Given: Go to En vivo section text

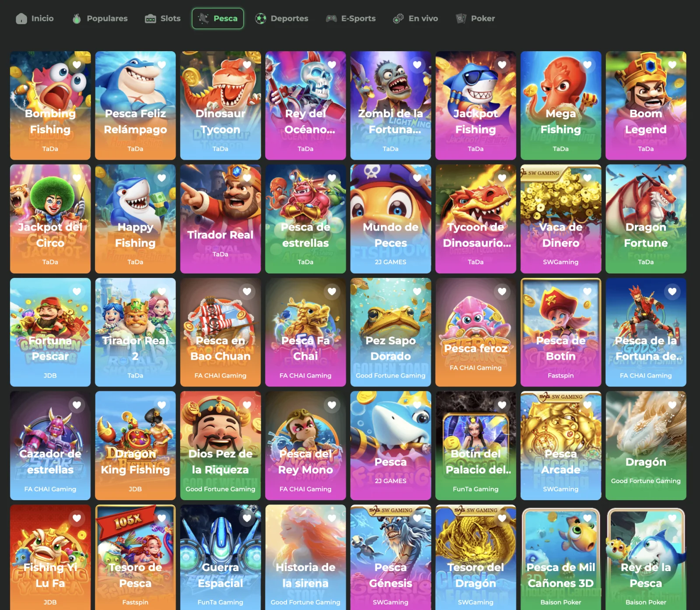Looking at the screenshot, I should tap(423, 18).
